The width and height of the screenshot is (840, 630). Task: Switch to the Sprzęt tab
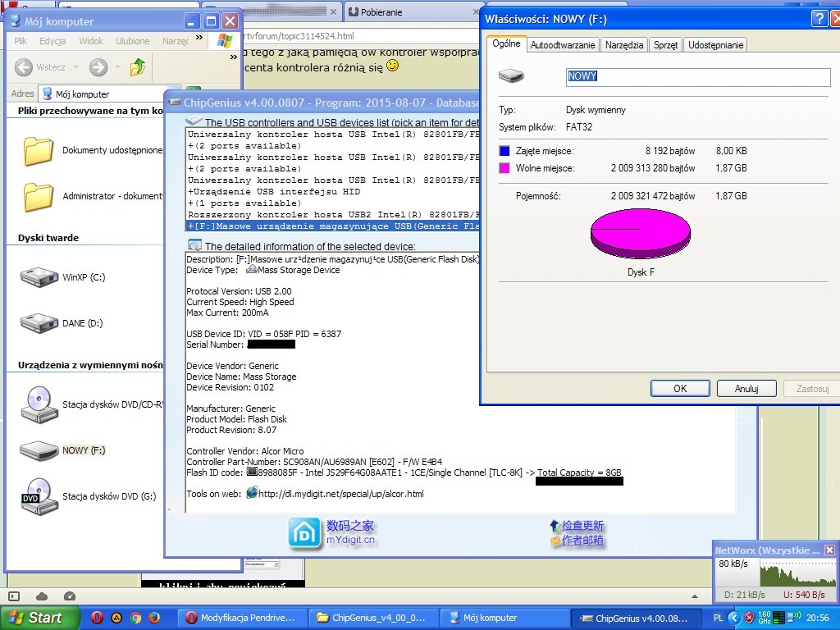tap(665, 45)
